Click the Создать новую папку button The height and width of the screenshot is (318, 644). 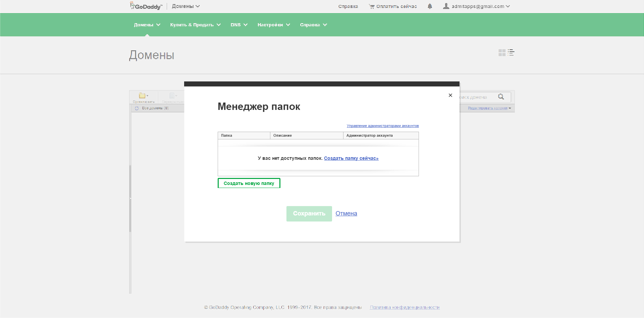point(249,183)
